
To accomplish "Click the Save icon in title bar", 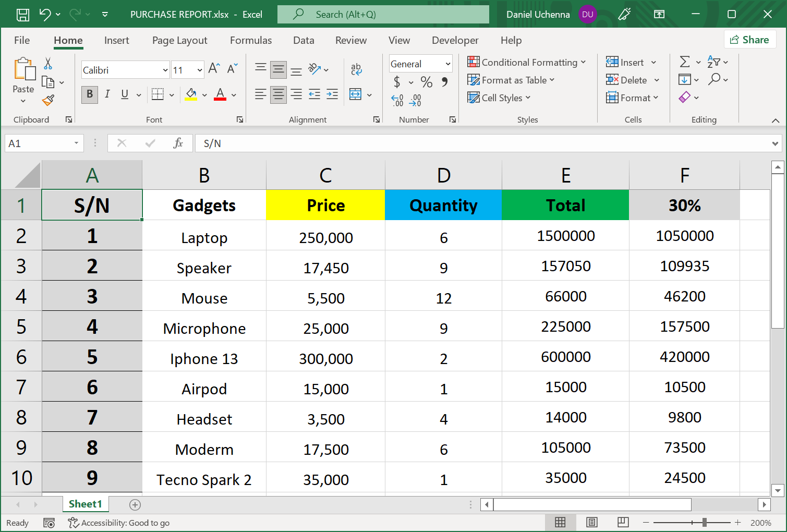I will [x=23, y=15].
